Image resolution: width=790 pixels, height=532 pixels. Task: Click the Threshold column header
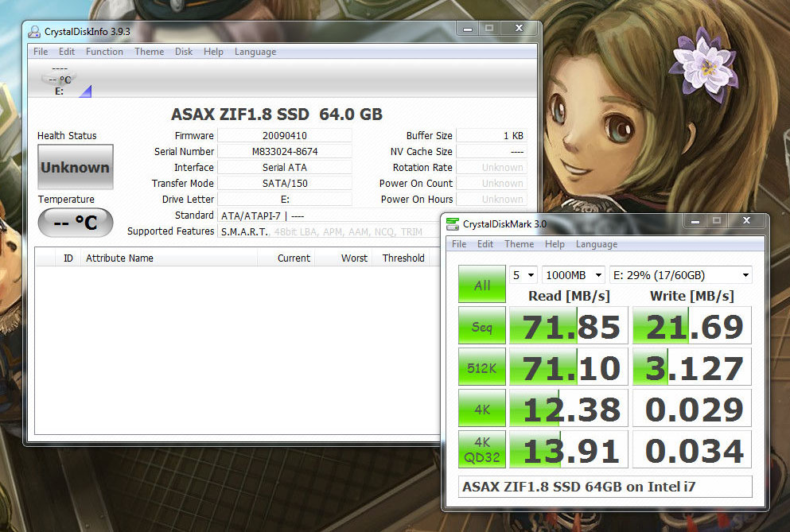[400, 258]
